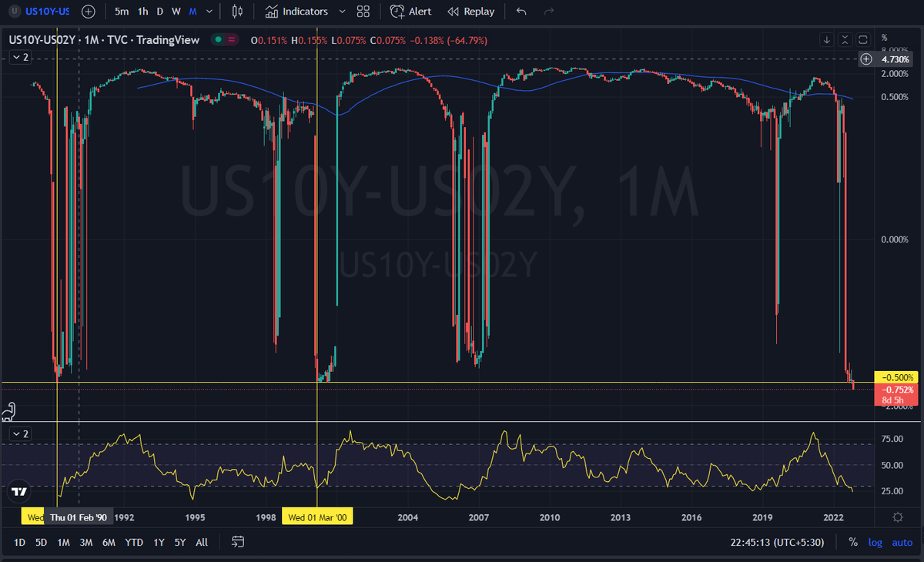
Task: Open the chart layout grid selector
Action: click(x=363, y=12)
